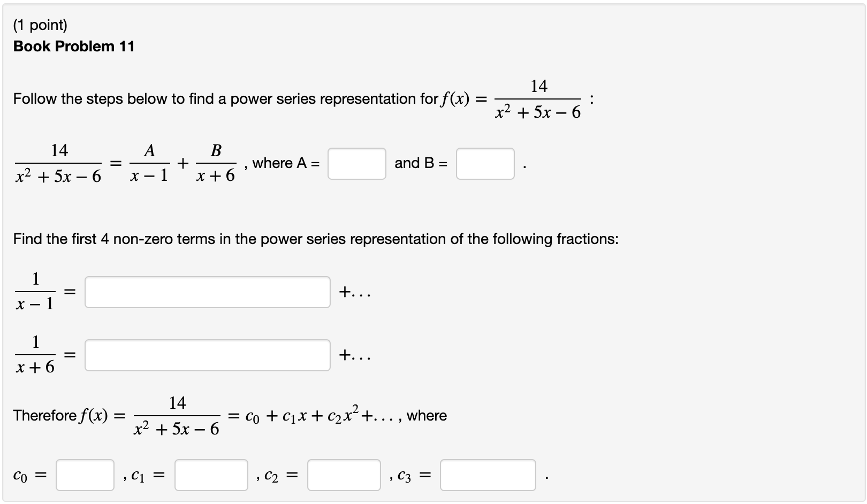This screenshot has height=504, width=867.
Task: Click the 'Find the first 4 non-zero terms' instruction
Action: tap(316, 239)
